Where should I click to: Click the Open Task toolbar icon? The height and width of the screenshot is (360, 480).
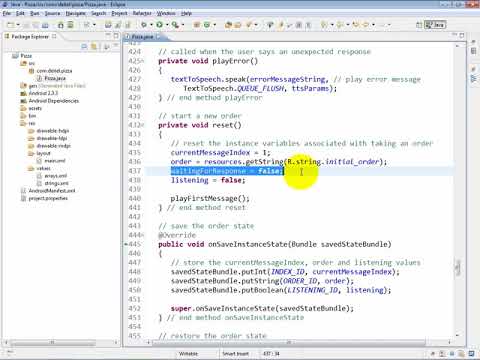click(238, 25)
